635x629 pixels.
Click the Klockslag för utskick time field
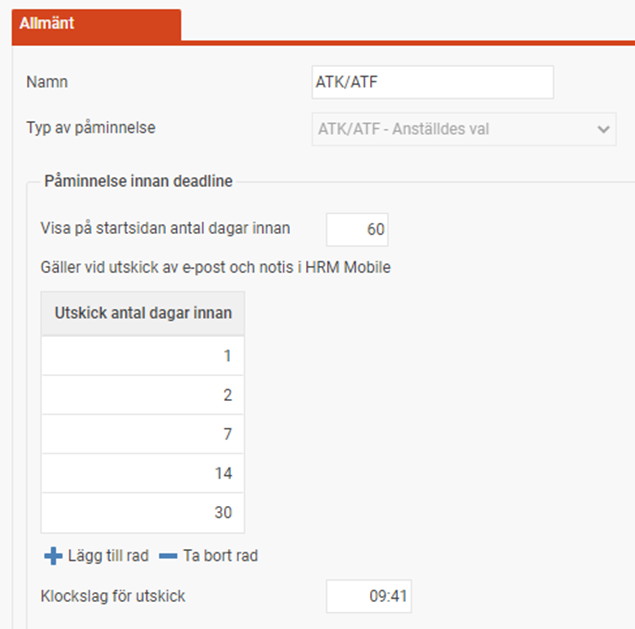click(369, 597)
